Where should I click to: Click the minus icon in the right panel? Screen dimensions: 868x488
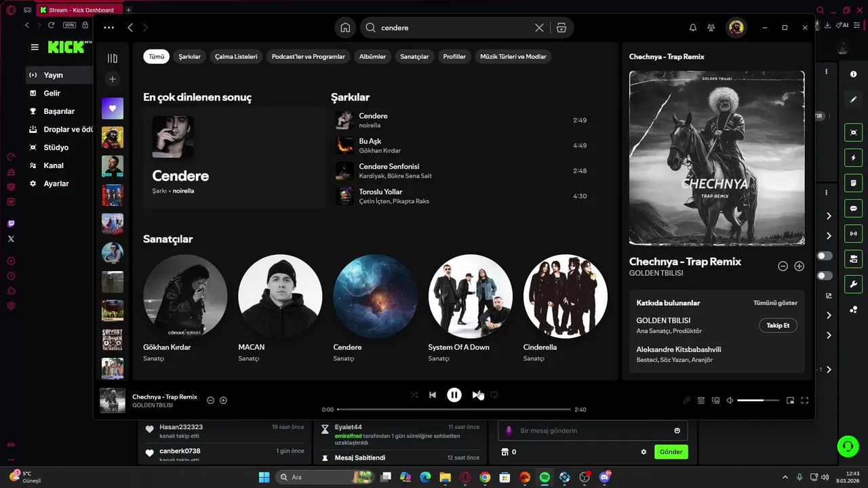pos(783,266)
